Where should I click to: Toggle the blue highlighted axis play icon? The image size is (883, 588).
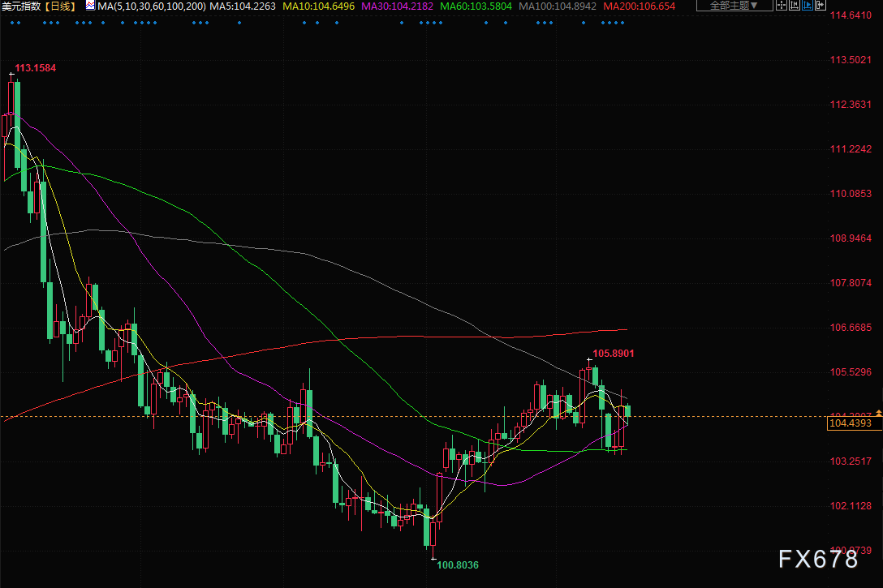pos(808,6)
